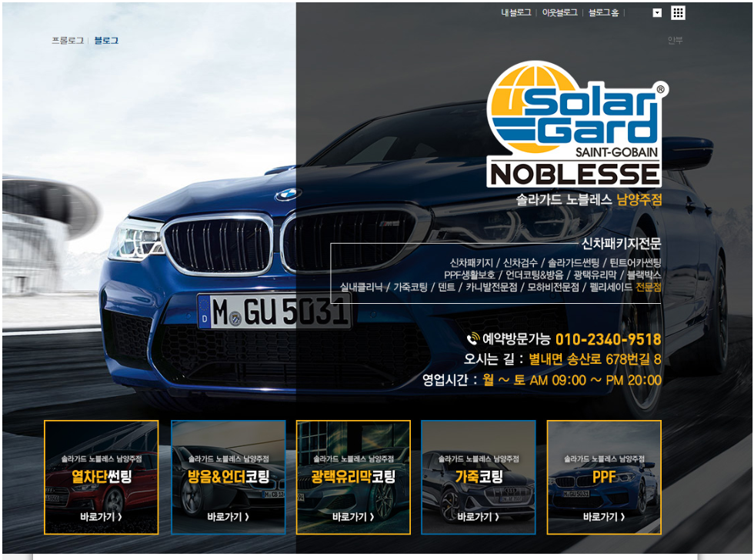This screenshot has width=754, height=560.
Task: Expand the dropdown arrow beside the grid icon
Action: 657,13
